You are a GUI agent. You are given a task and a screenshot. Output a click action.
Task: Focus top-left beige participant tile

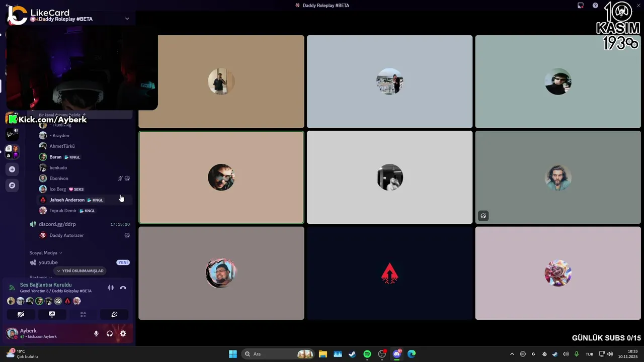click(x=221, y=81)
